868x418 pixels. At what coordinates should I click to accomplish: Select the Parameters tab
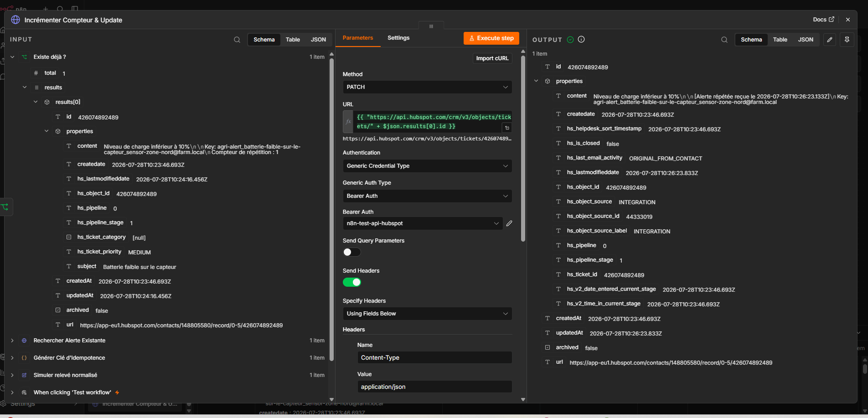358,38
